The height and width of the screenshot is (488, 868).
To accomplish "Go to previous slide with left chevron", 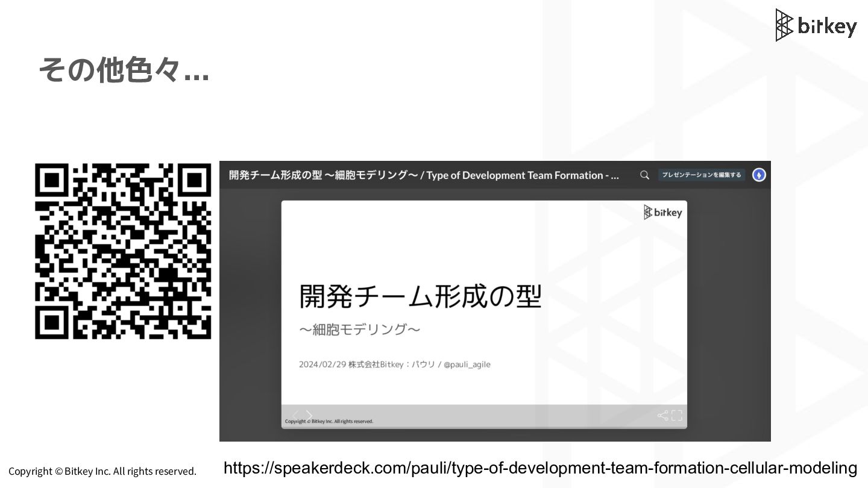I will click(x=295, y=415).
